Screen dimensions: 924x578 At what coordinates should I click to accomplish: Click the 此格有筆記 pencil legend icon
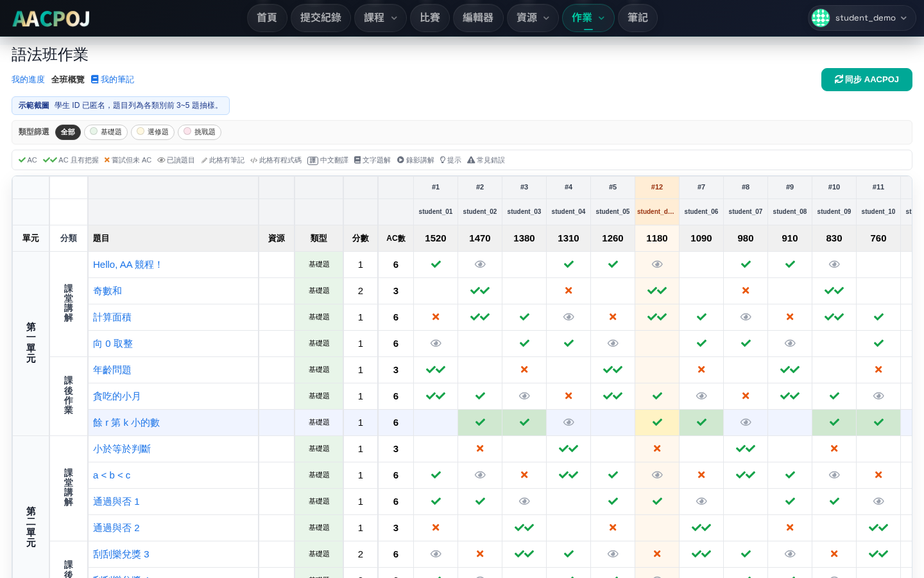[204, 161]
